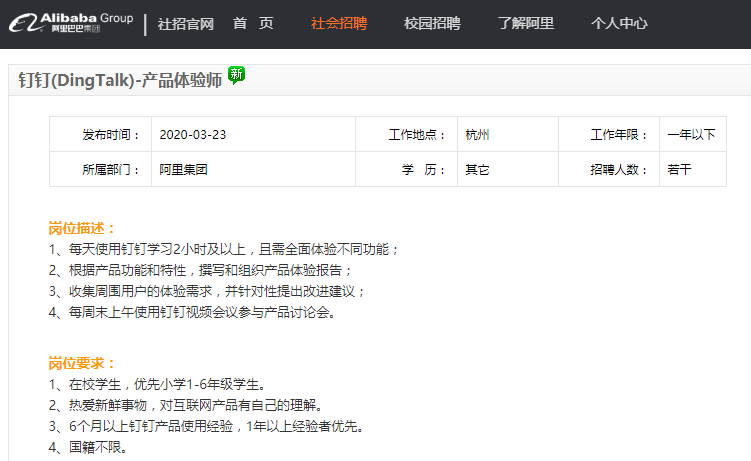Image resolution: width=751 pixels, height=461 pixels.
Task: Click the job title 钉钉(DingTalk)-产品体验师
Action: point(120,80)
